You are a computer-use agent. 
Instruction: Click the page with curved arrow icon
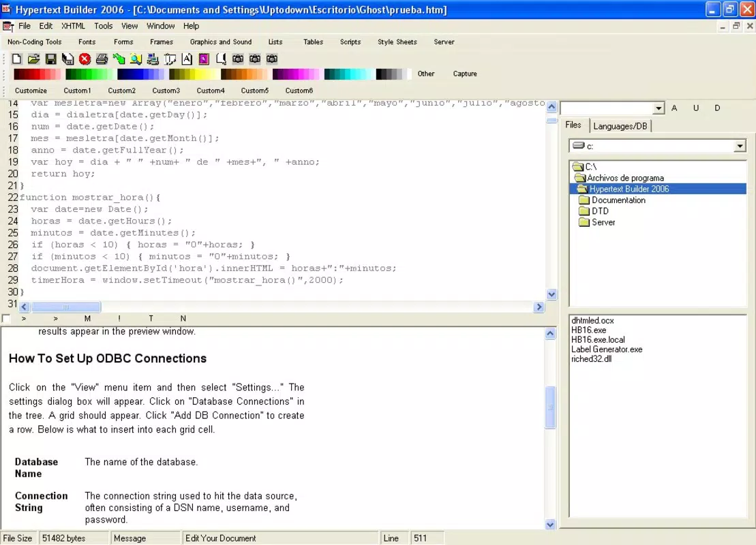click(x=170, y=59)
